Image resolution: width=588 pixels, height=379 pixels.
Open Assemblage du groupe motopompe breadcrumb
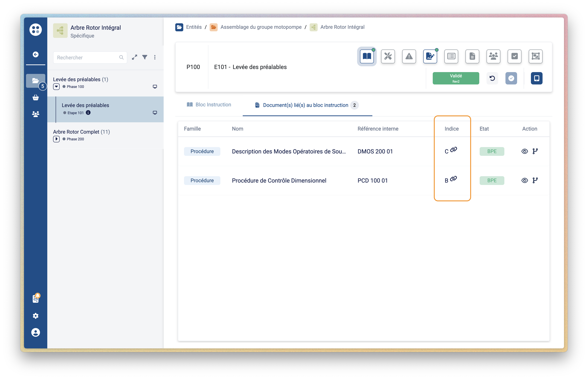pos(261,27)
